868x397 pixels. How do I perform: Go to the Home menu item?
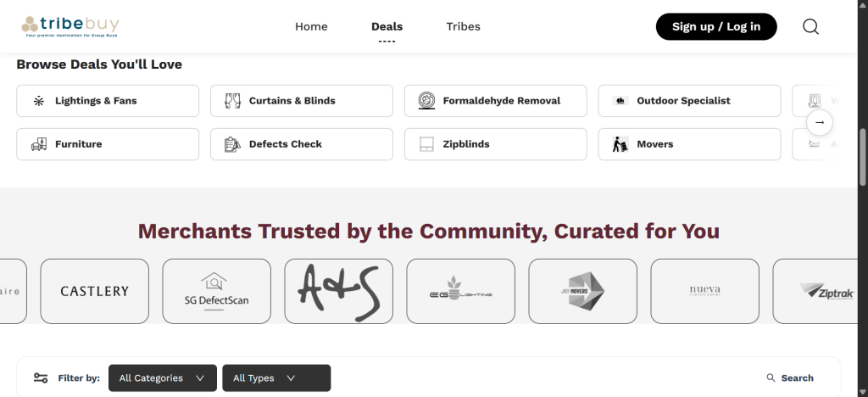point(311,26)
